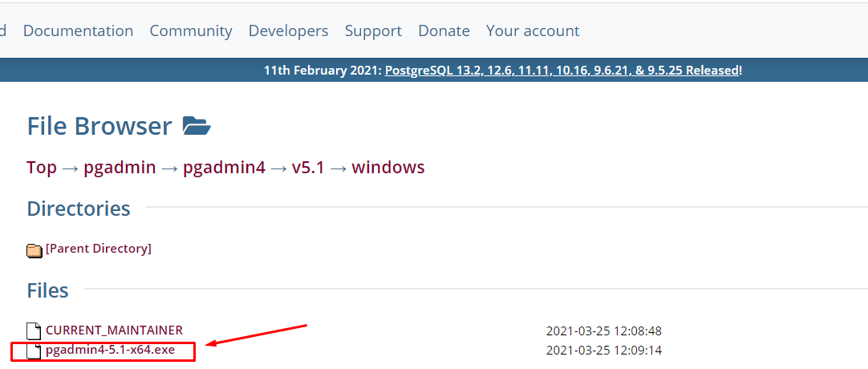
Task: Click the File Browser heading
Action: (99, 126)
